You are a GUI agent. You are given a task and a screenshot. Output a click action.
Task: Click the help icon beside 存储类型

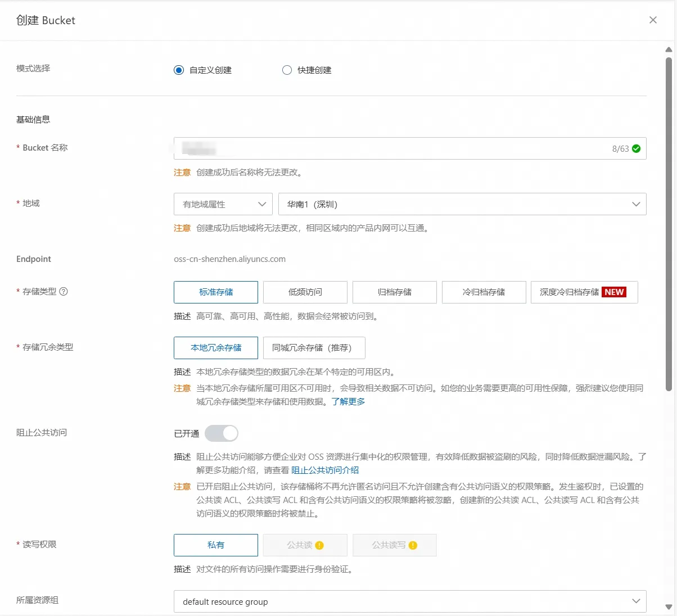pos(64,292)
